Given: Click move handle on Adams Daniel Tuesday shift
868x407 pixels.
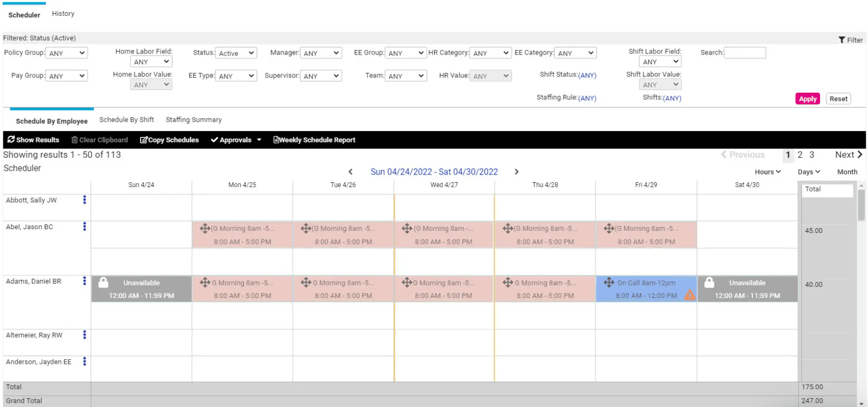Looking at the screenshot, I should point(306,282).
